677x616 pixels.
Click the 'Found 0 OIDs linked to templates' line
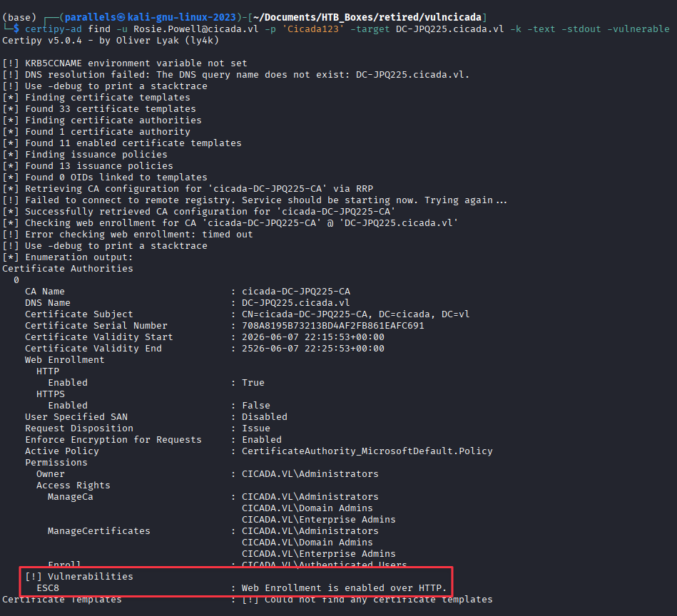click(104, 178)
